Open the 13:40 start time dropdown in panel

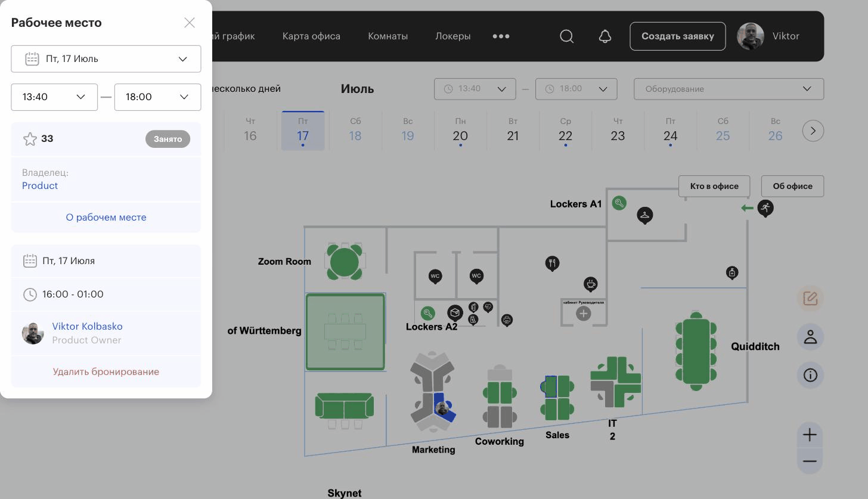pyautogui.click(x=54, y=97)
